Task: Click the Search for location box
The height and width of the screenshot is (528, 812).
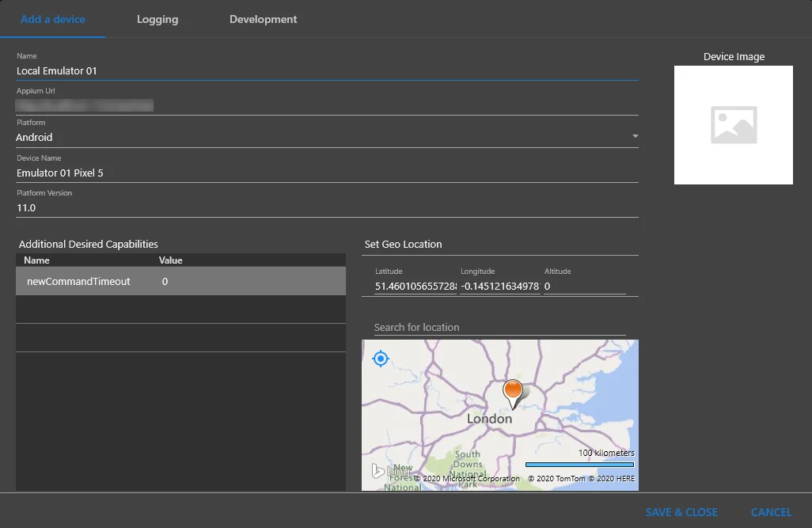Action: coord(475,327)
